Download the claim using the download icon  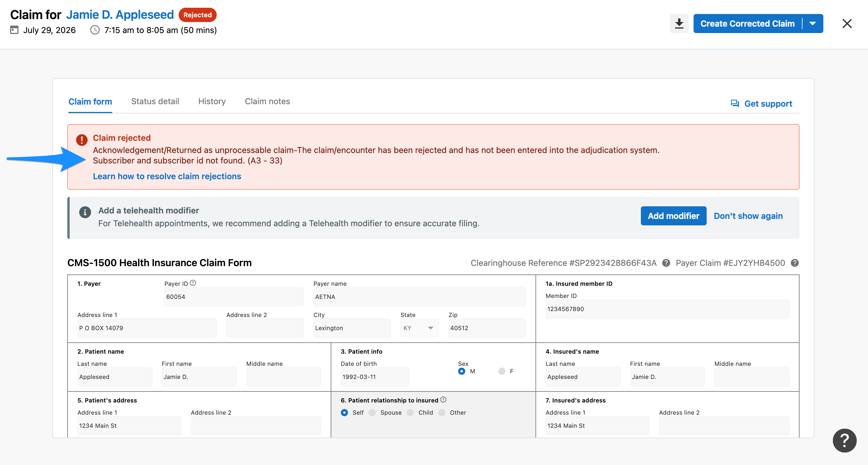coord(679,24)
